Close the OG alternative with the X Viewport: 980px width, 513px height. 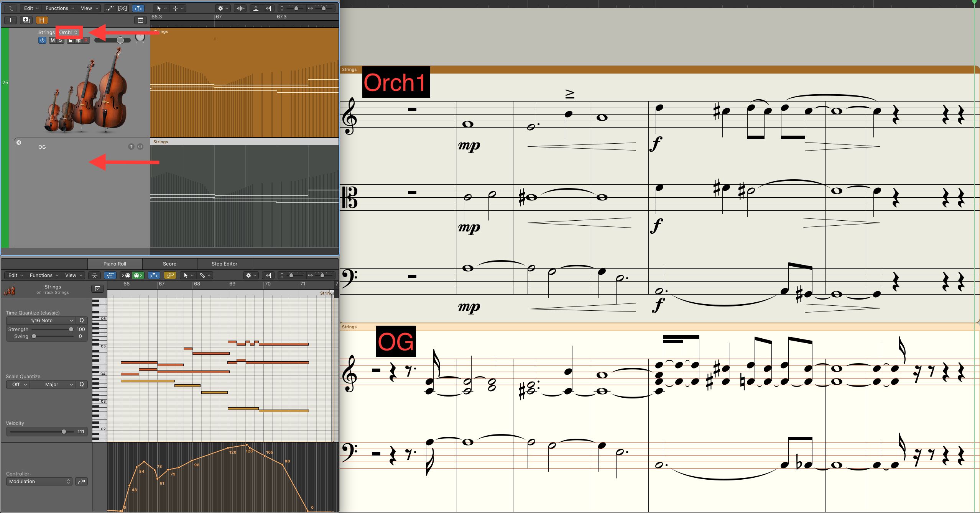(19, 143)
